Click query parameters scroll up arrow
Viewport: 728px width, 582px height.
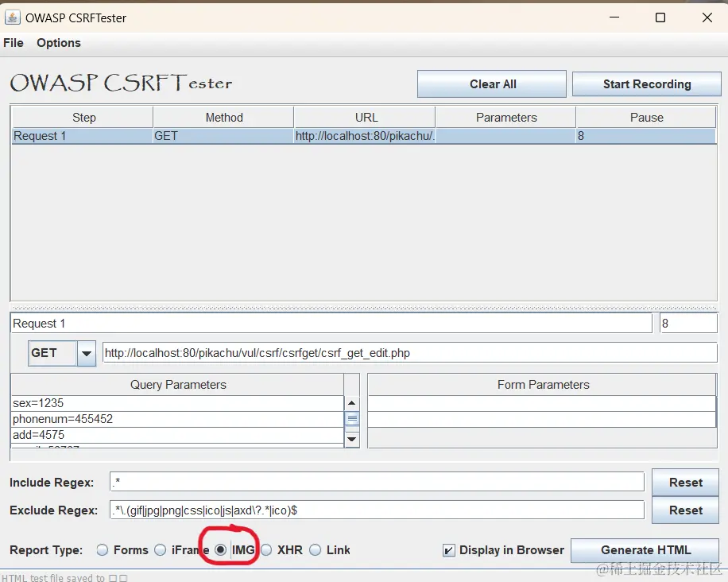point(352,402)
